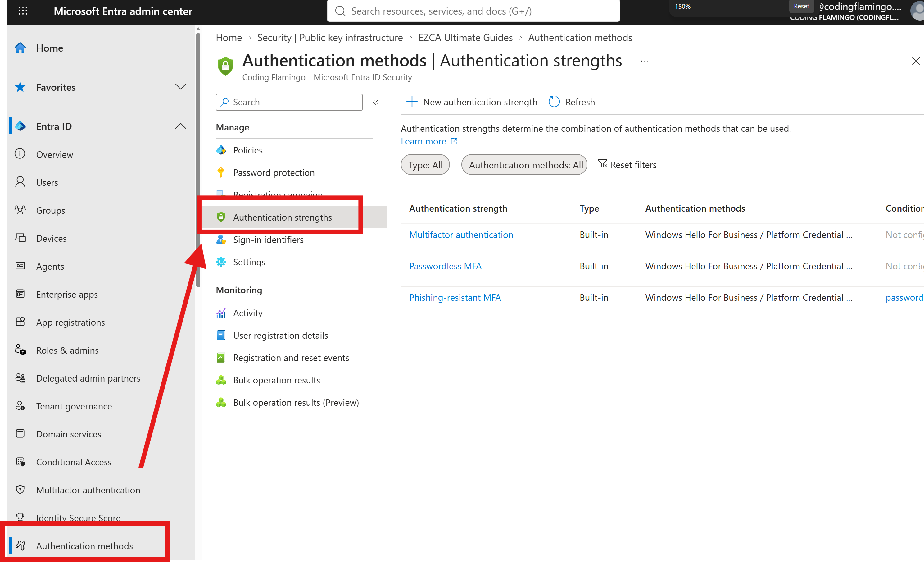The image size is (924, 562).
Task: Click the Security | Public key infrastructure breadcrumb
Action: click(330, 38)
